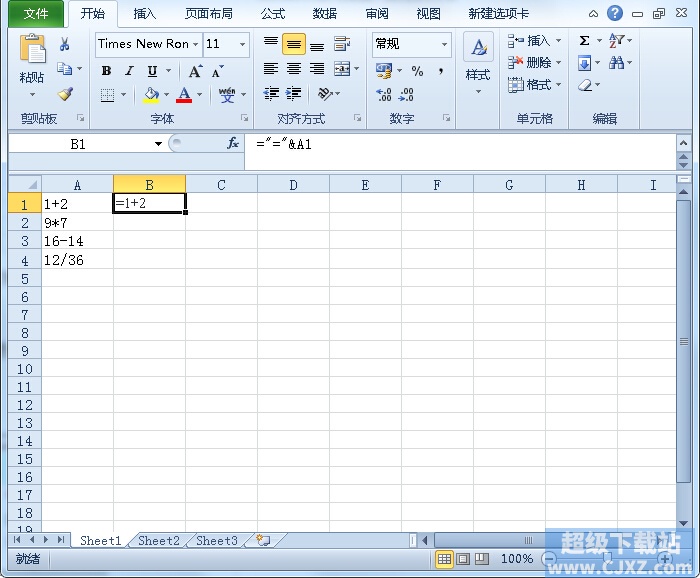Align text to top of cell
700x578 pixels.
[271, 44]
